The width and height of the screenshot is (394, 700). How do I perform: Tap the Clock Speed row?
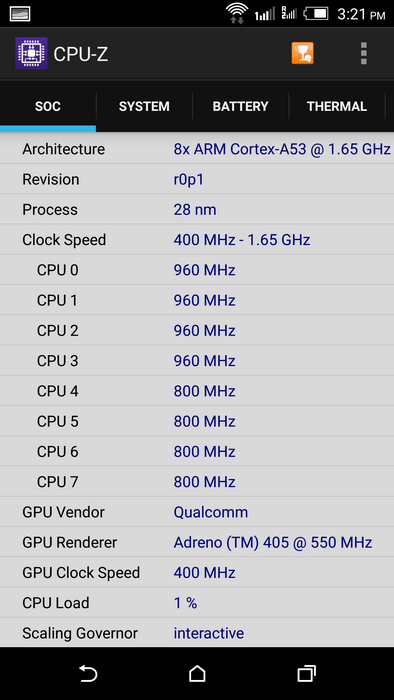click(197, 240)
